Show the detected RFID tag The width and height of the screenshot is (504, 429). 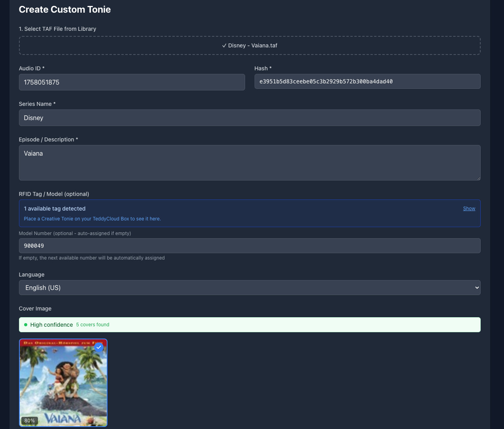(469, 209)
